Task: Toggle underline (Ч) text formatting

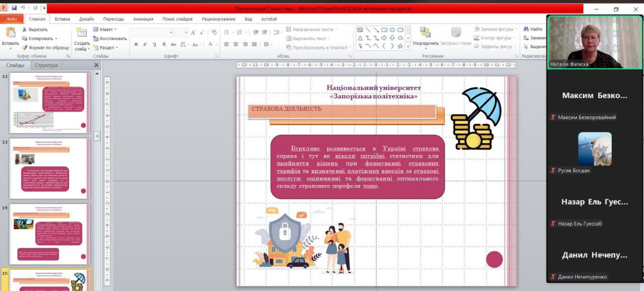Action: (154, 45)
